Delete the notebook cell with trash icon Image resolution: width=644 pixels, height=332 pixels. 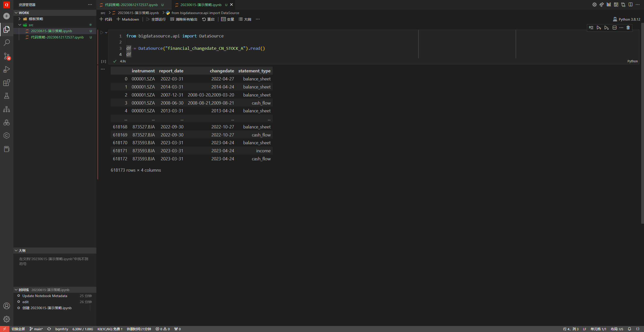[628, 28]
